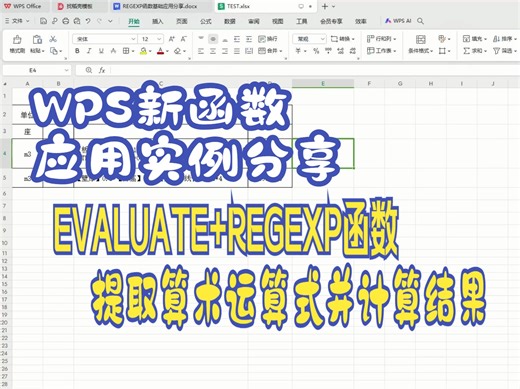Click currency format yen icon

click(299, 51)
